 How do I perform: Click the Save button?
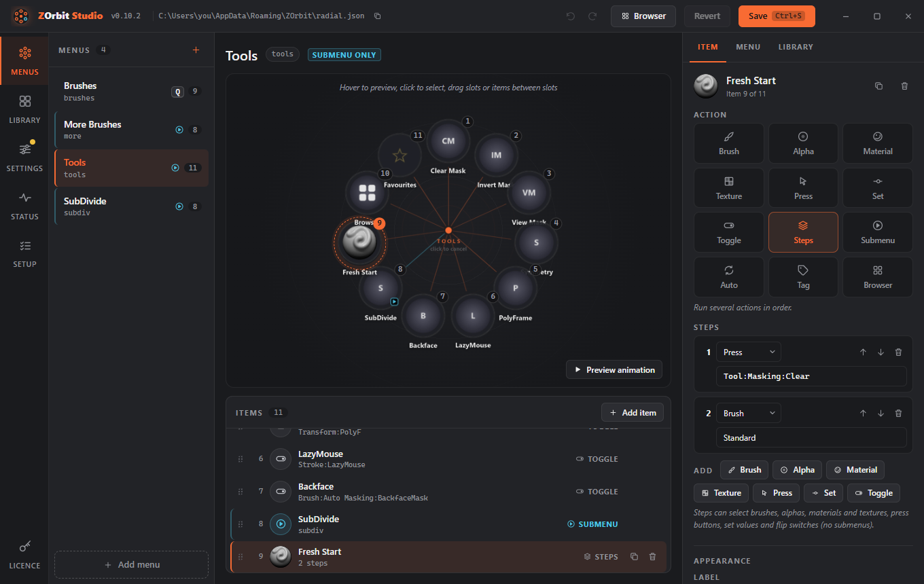click(777, 16)
